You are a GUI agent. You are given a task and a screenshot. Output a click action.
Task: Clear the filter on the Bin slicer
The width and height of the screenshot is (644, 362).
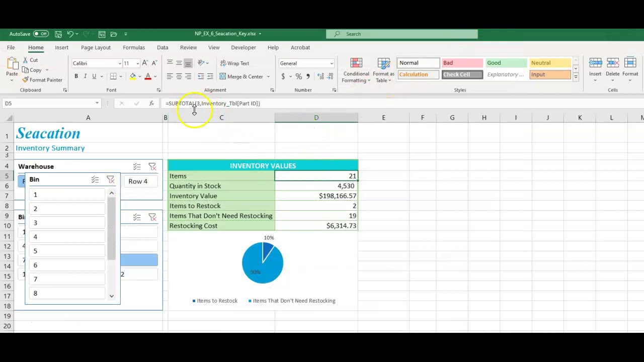click(111, 179)
